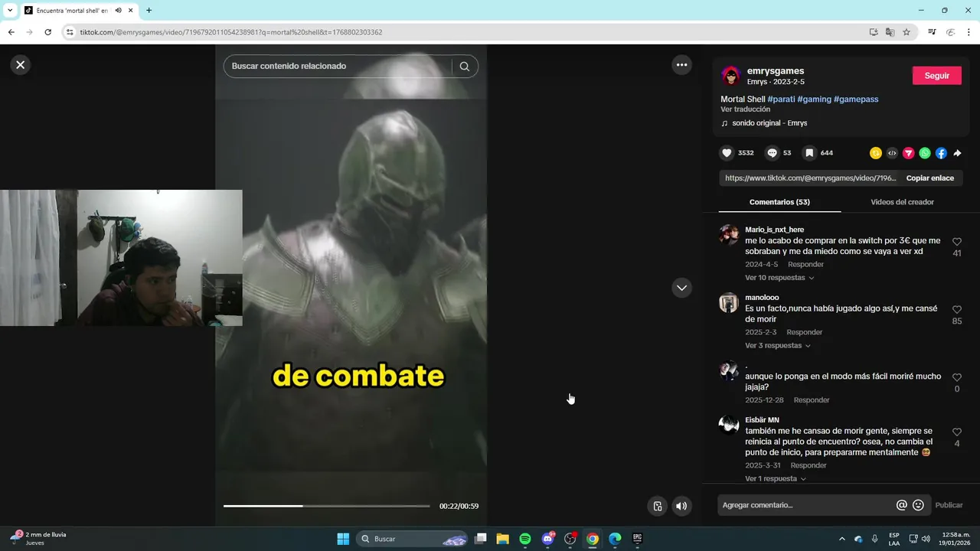Open the Chrome tab search dropdown

[10, 11]
